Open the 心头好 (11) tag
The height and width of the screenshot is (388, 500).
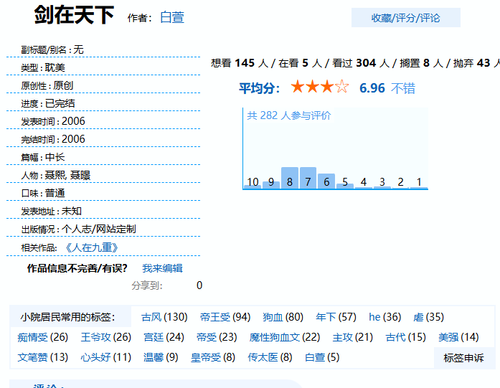click(106, 358)
